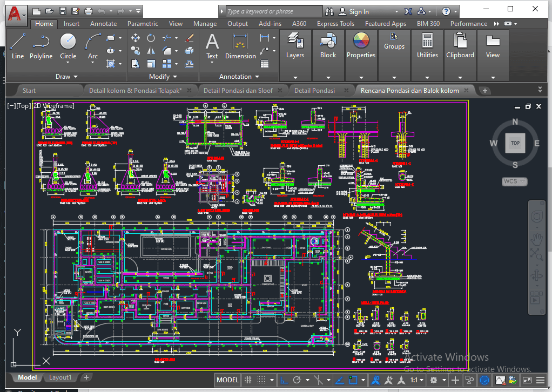Switch to the Annotate ribbon tab
552x392 pixels.
pos(103,24)
